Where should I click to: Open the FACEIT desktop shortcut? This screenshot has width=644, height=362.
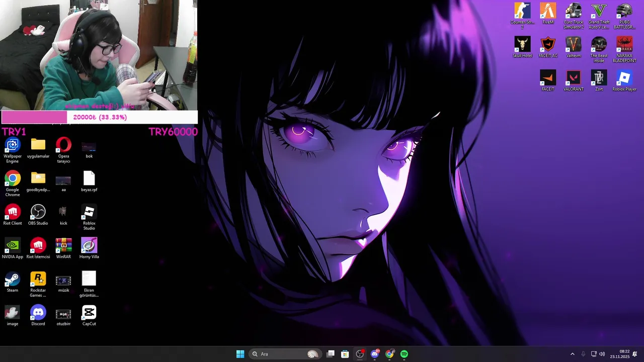(548, 81)
